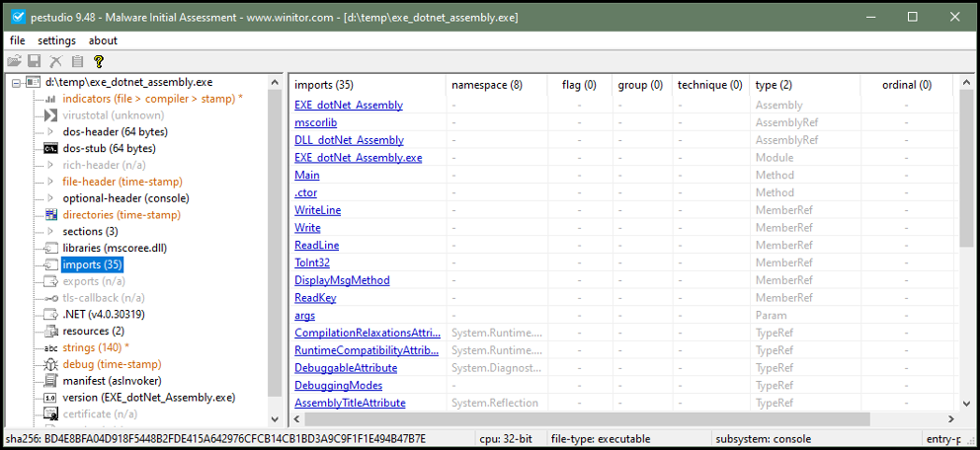Click the tls-callback key icon
Viewport: 980px width, 450px height.
pyautogui.click(x=50, y=298)
